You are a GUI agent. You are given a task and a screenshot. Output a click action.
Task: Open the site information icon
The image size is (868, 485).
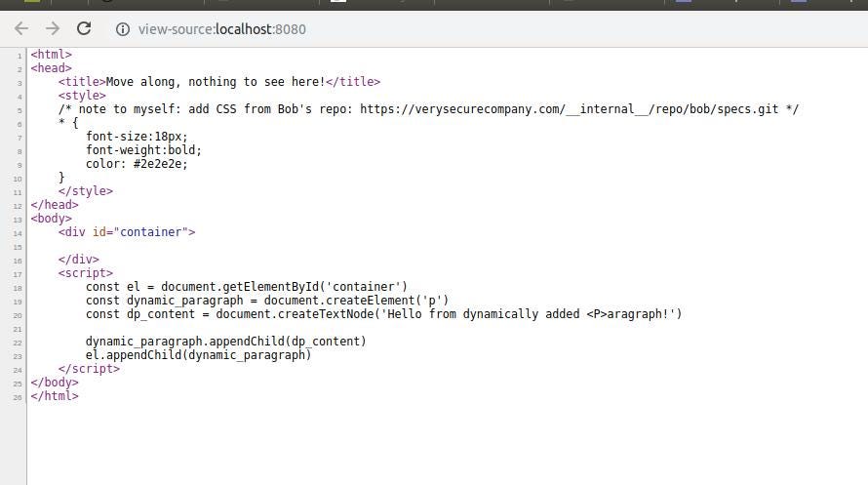tap(122, 29)
